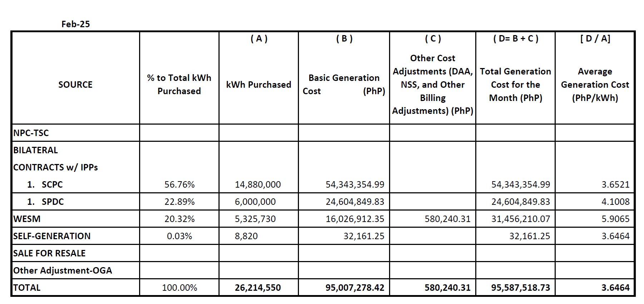The height and width of the screenshot is (304, 644).
Task: Click the 'Basic Generation Cost (PhP)' header
Action: [x=344, y=85]
